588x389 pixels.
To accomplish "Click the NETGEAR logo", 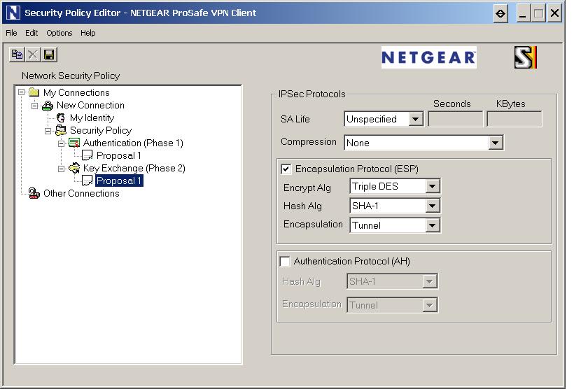I will point(428,57).
